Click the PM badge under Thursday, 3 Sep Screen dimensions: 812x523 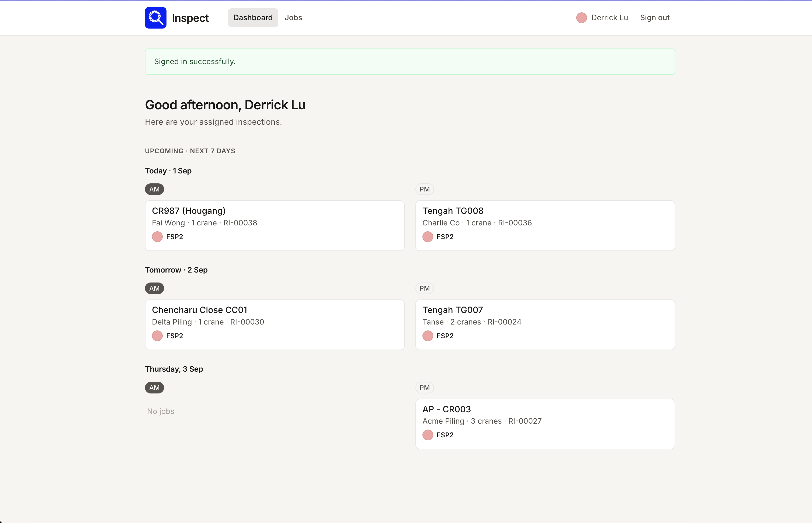click(x=425, y=388)
